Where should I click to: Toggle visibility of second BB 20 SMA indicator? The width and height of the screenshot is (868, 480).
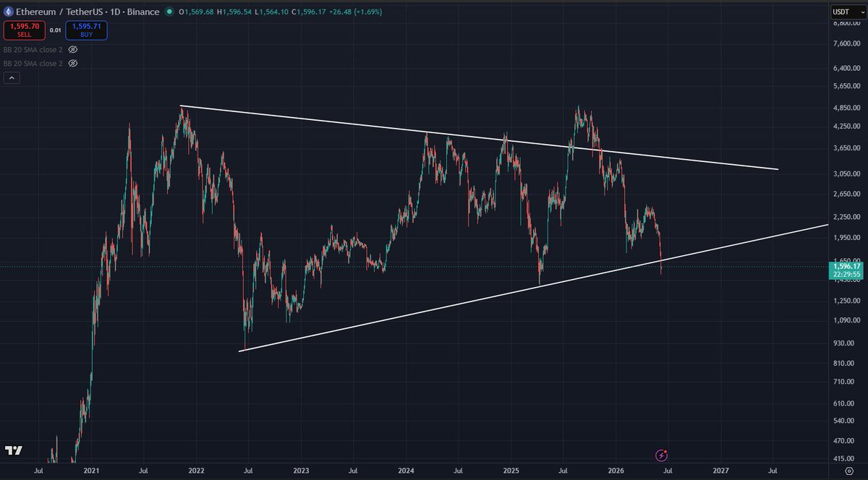(x=72, y=64)
